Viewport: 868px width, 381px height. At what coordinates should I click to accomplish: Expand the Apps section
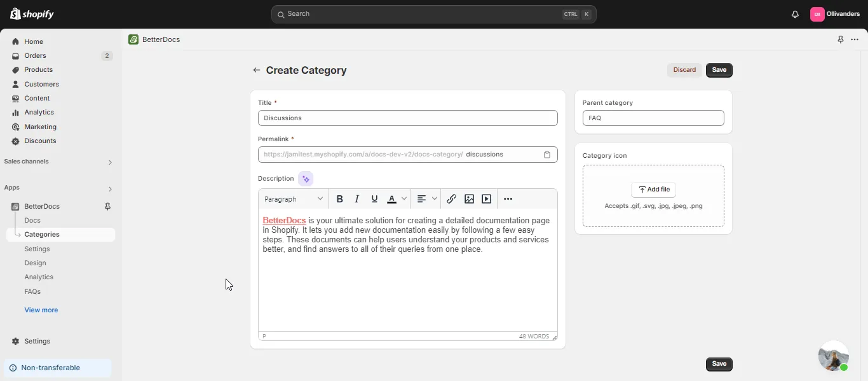(x=110, y=189)
